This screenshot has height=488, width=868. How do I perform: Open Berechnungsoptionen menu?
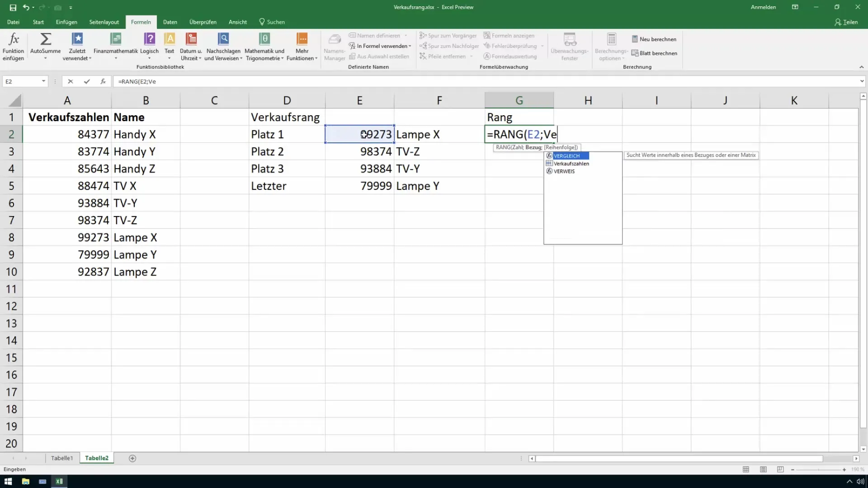click(x=611, y=47)
